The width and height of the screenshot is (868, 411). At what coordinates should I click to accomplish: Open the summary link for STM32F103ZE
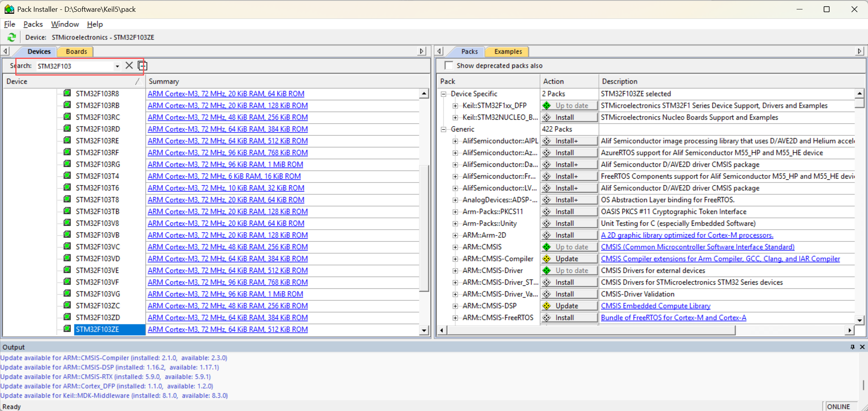pos(227,329)
